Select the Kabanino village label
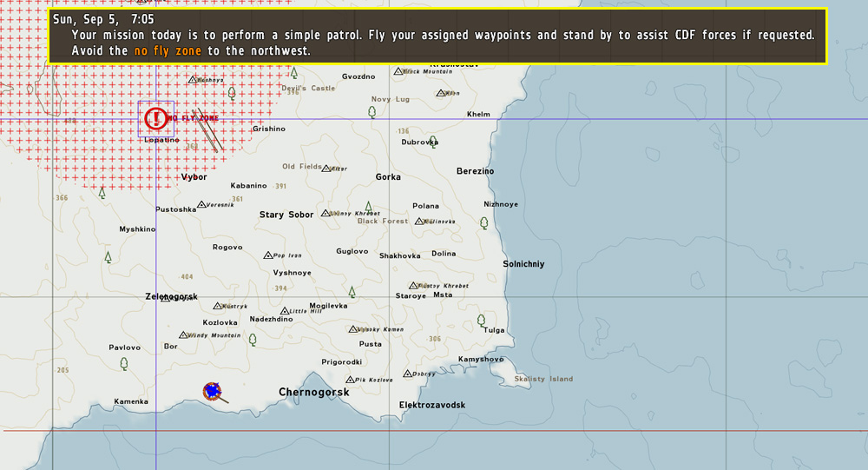Viewport: 868px width, 470px height. (248, 186)
